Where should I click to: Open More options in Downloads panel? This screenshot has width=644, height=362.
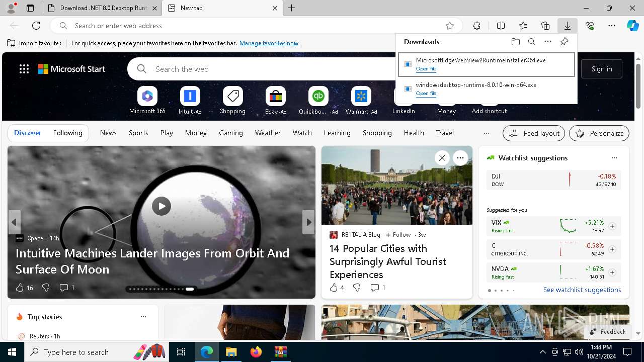click(x=548, y=42)
